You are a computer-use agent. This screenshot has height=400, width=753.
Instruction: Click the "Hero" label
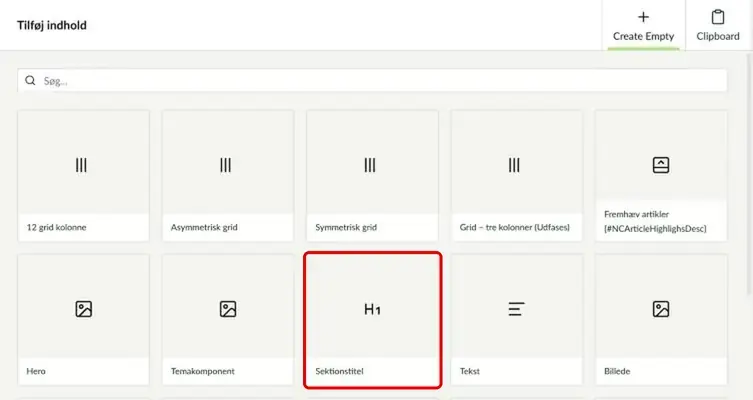(x=36, y=371)
